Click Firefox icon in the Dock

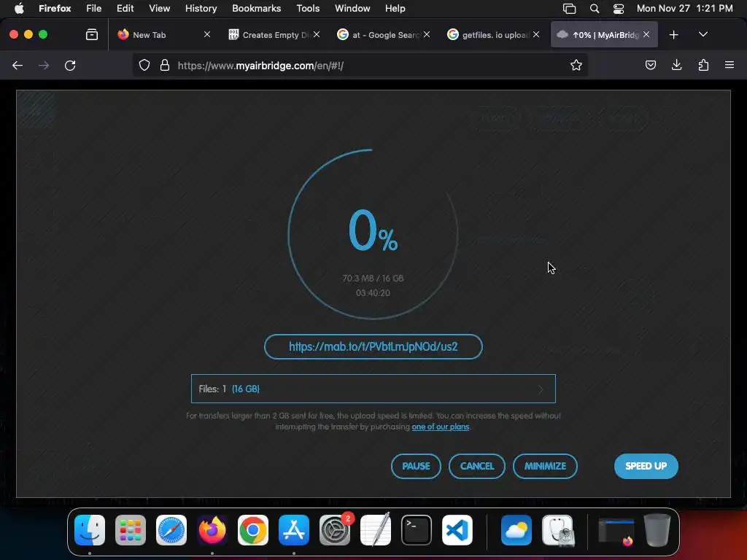click(x=212, y=530)
